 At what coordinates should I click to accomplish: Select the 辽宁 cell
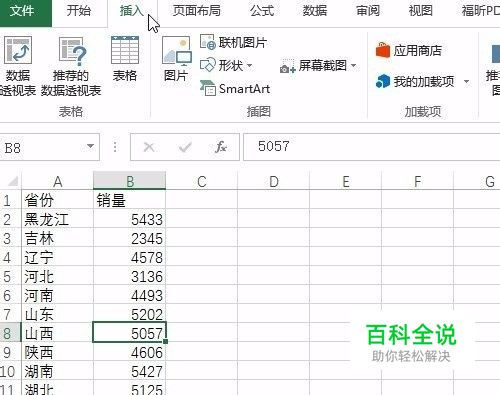tap(57, 257)
